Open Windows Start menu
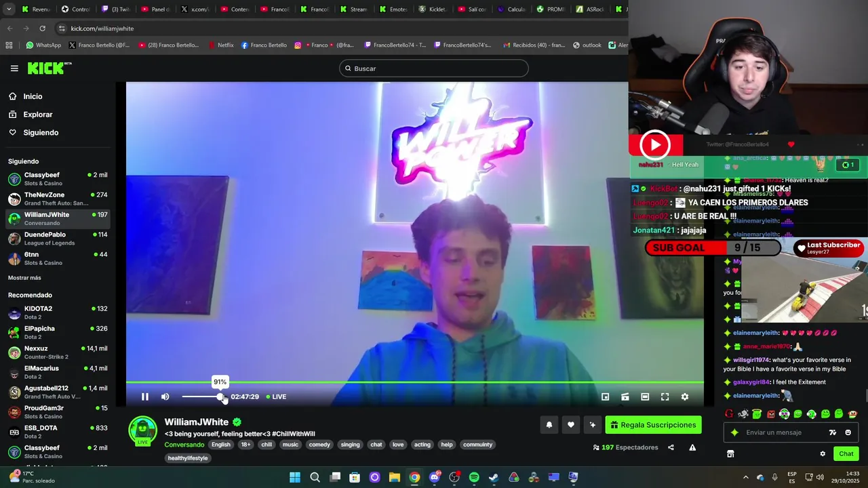Viewport: 868px width, 488px height. [295, 477]
